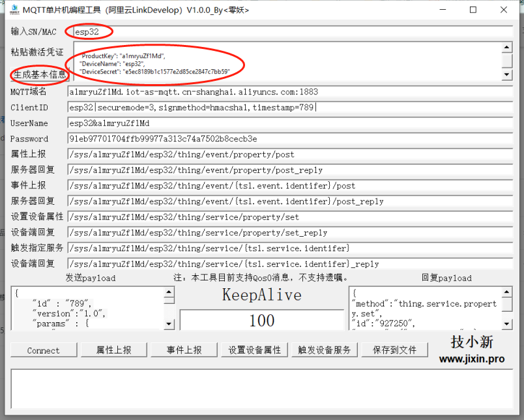Click the property/post_reply topic field
This screenshot has width=524, height=420.
[x=290, y=170]
